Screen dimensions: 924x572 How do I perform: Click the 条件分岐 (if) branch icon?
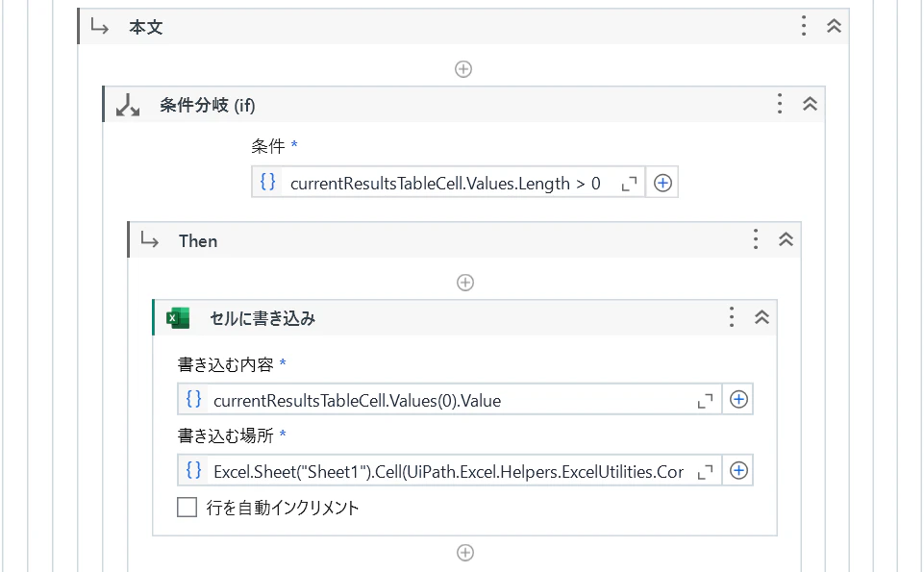point(128,105)
